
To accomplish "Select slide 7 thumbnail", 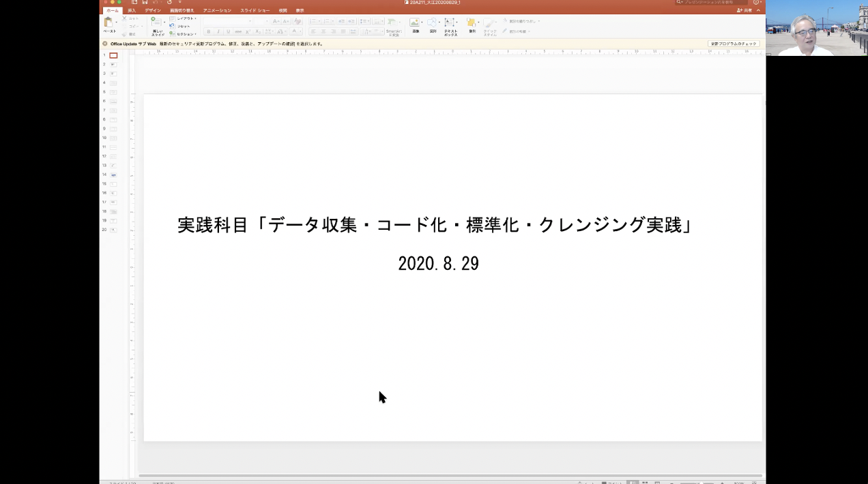I will [113, 110].
